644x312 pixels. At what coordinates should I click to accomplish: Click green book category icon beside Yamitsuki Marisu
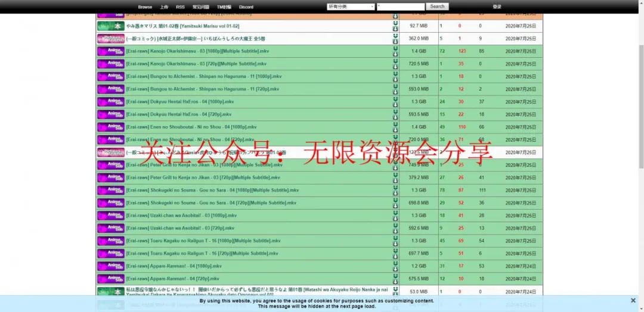(110, 26)
